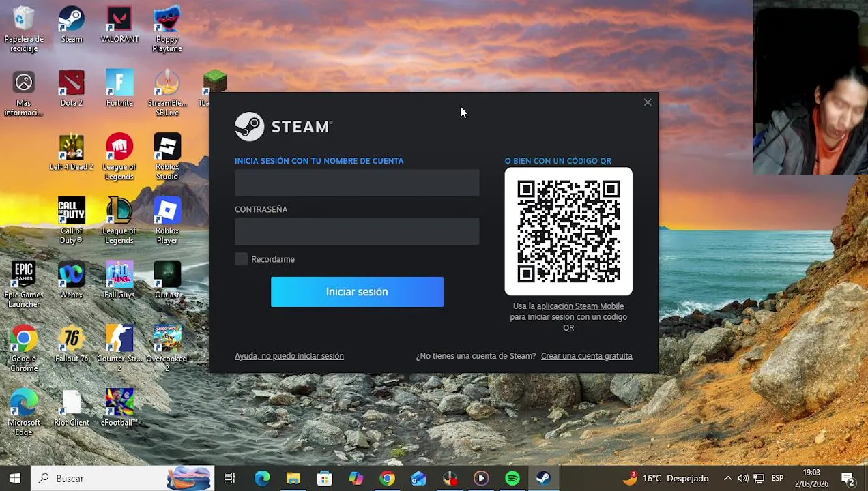Select the Riot Client desktop file icon
868x491 pixels.
click(x=72, y=408)
